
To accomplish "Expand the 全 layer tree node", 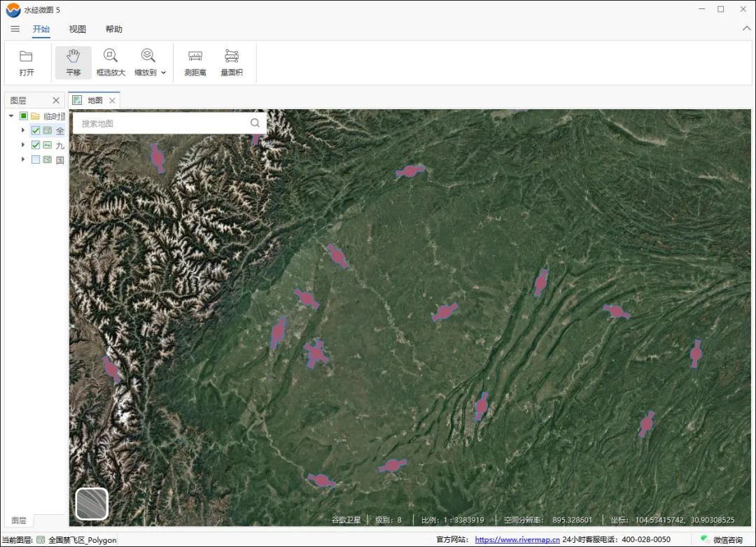I will 22,130.
